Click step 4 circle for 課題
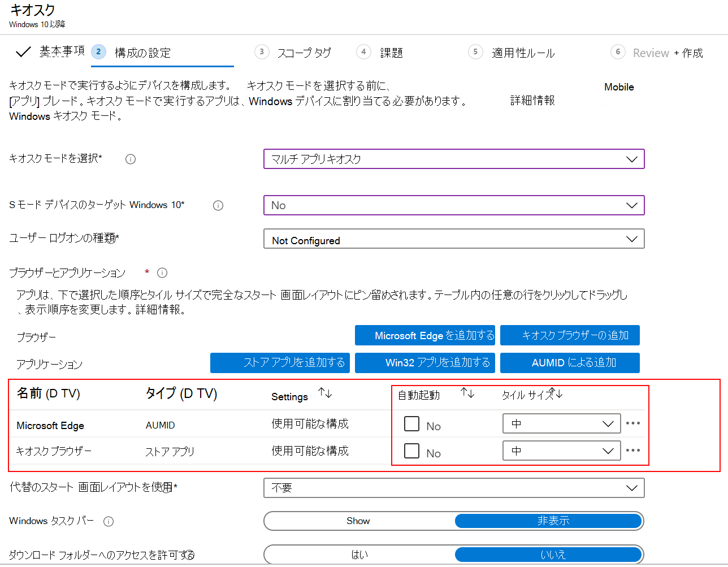This screenshot has height=567, width=728. [363, 52]
